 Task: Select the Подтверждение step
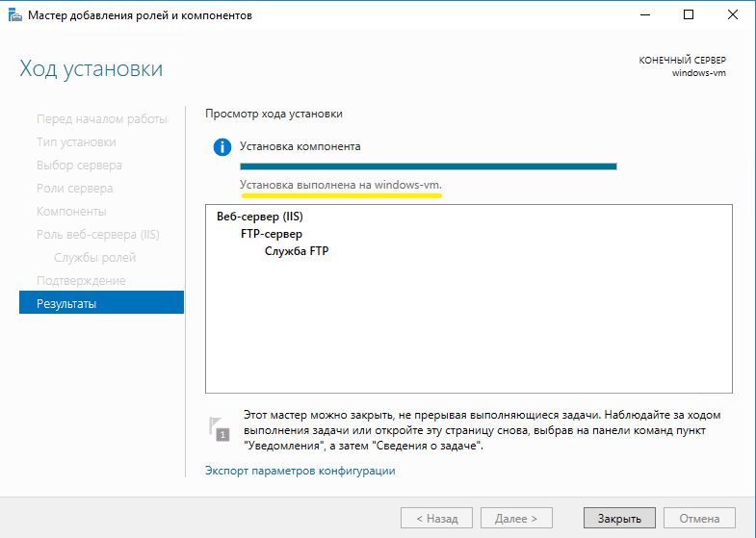pyautogui.click(x=81, y=280)
